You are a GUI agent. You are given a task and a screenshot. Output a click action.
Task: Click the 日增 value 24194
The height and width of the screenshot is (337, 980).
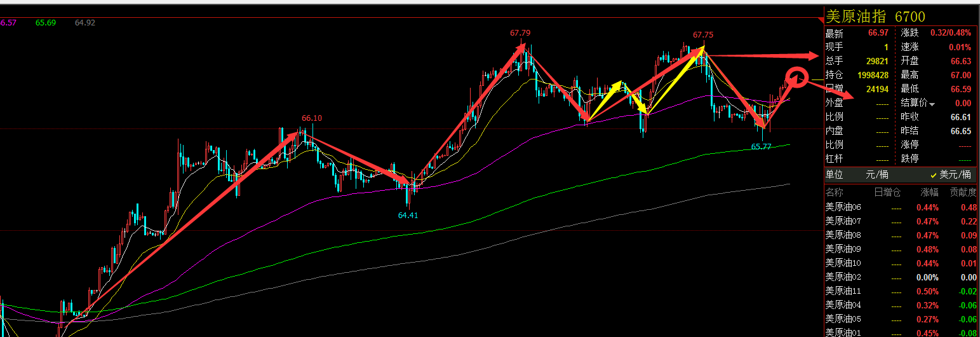click(x=877, y=89)
